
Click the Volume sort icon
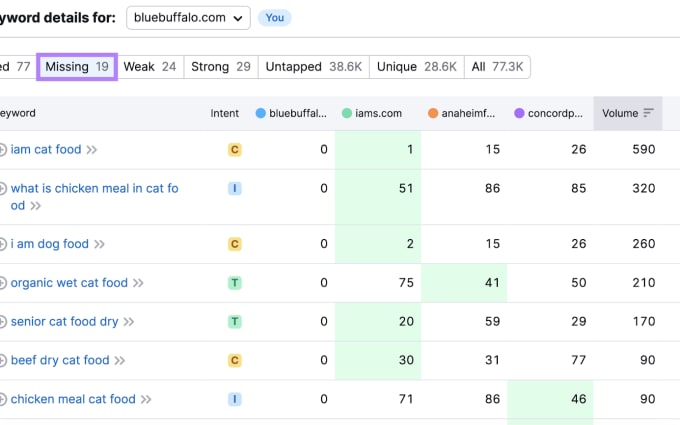tap(648, 113)
